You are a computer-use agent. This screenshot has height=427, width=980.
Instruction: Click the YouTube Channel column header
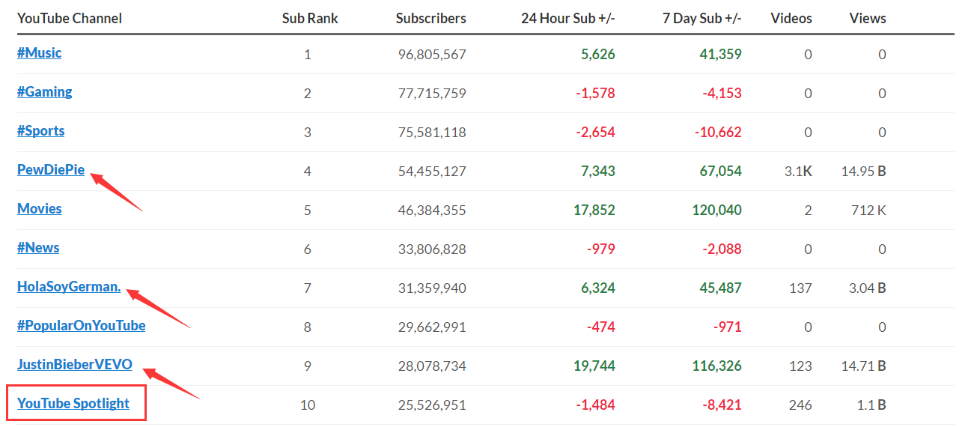(x=70, y=18)
